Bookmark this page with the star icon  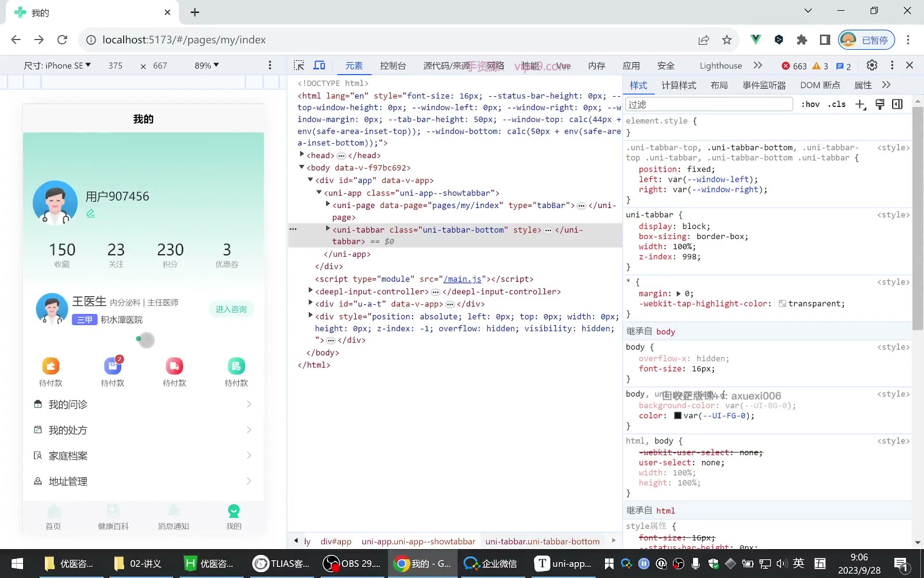[x=727, y=40]
